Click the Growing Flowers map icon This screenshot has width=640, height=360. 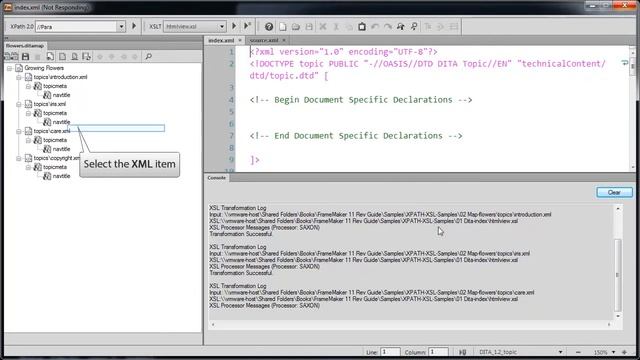19,68
